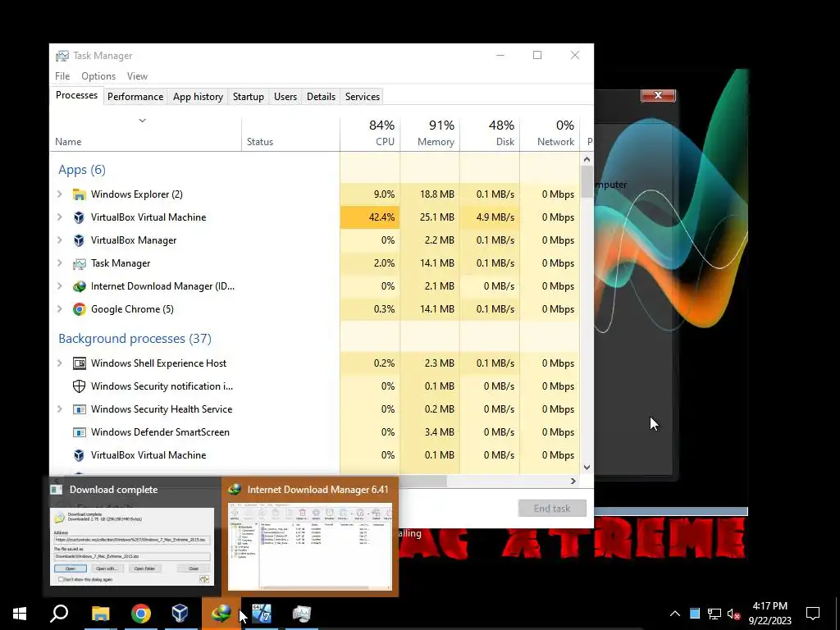
Task: Expand the Windows Explorer (2) process group
Action: 60,194
